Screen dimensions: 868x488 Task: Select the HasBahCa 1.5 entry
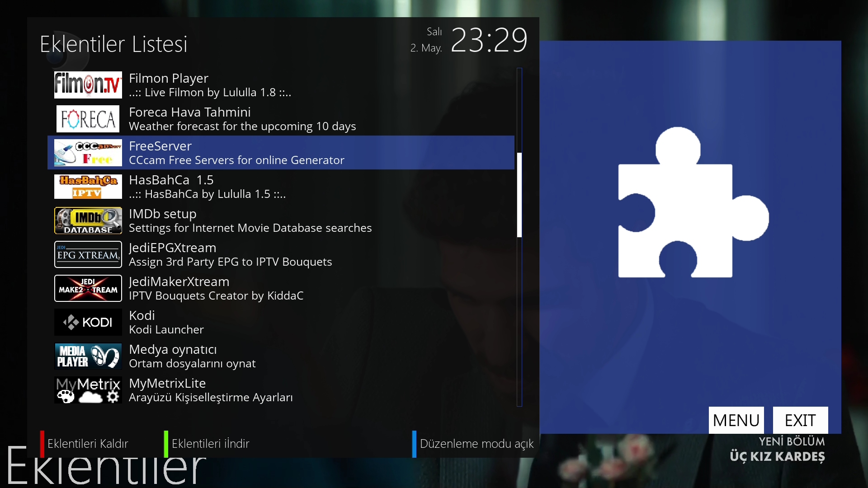coord(281,187)
